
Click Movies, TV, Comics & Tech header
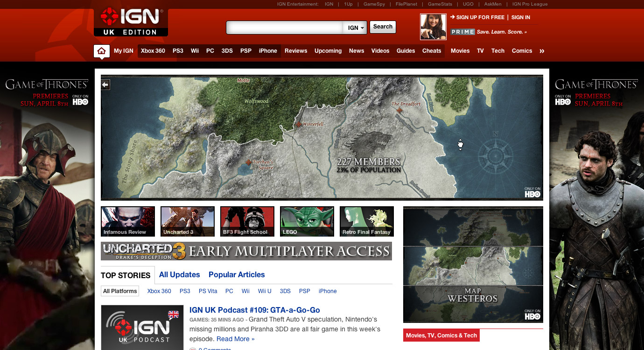tap(441, 336)
